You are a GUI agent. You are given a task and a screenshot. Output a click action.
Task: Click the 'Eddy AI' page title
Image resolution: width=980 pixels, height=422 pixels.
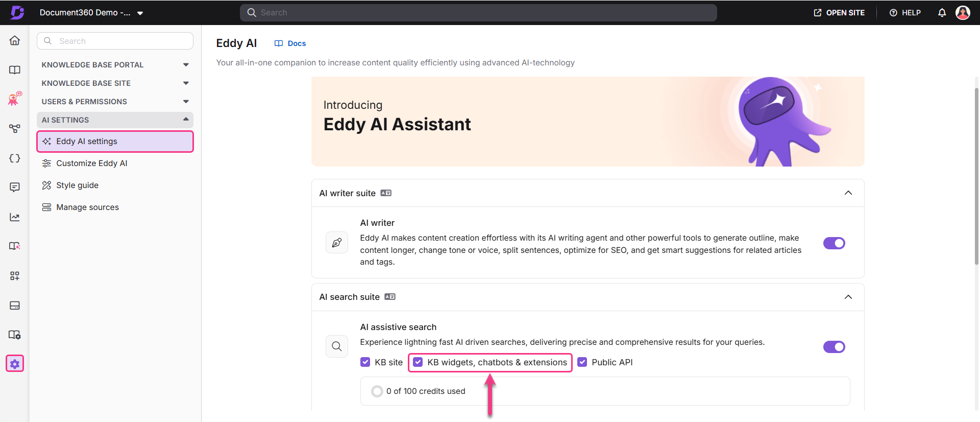click(236, 43)
